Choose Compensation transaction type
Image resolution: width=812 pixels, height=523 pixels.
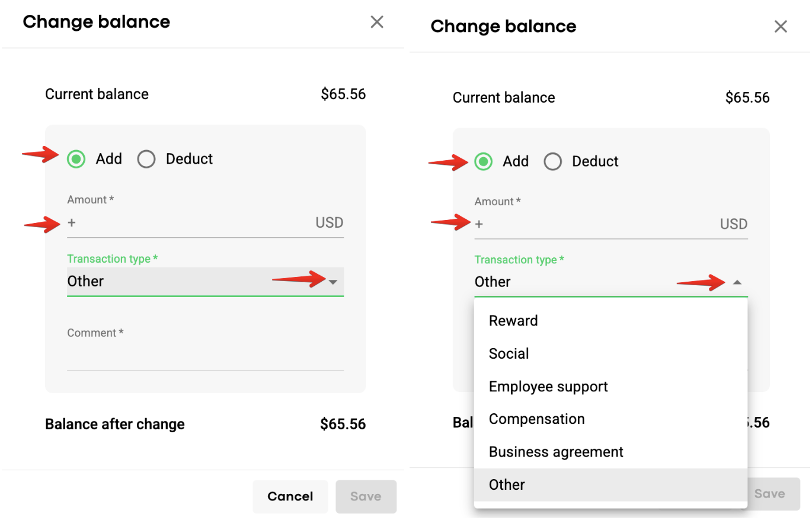[536, 419]
